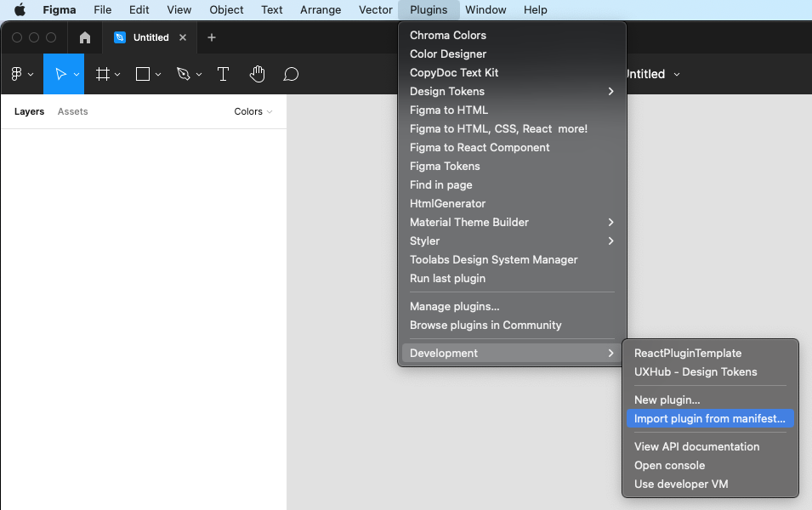Select the Comment tool
The height and width of the screenshot is (510, 812).
[291, 74]
